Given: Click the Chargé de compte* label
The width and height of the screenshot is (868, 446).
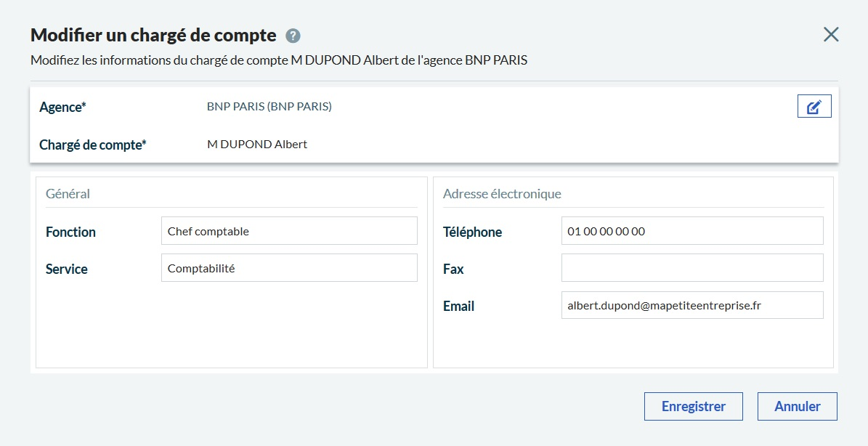Looking at the screenshot, I should coord(92,145).
